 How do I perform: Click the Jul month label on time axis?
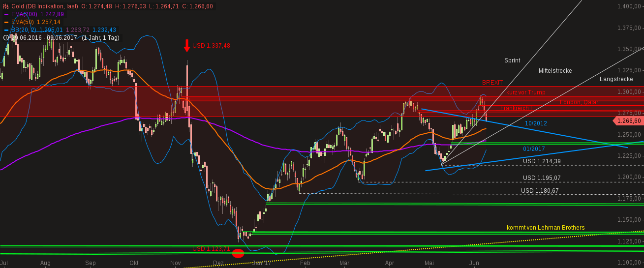point(4,263)
